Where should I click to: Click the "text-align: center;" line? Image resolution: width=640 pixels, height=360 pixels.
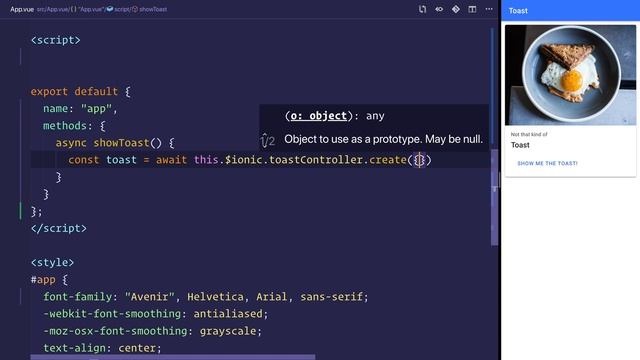coord(102,348)
